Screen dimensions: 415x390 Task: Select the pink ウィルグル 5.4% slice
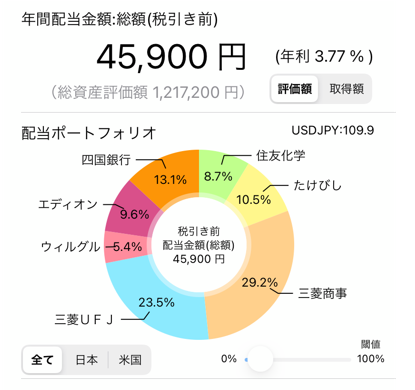[x=127, y=247]
